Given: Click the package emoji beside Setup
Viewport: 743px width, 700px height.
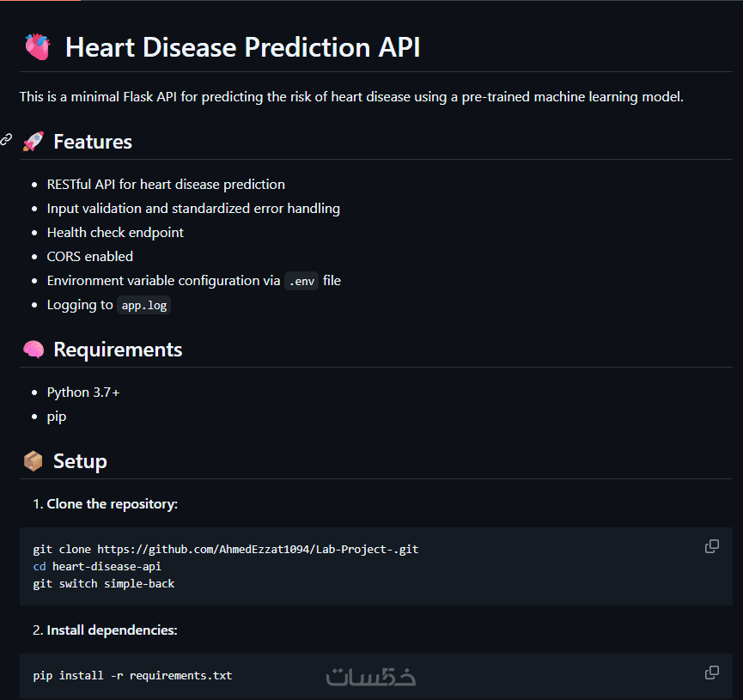Looking at the screenshot, I should click(33, 461).
